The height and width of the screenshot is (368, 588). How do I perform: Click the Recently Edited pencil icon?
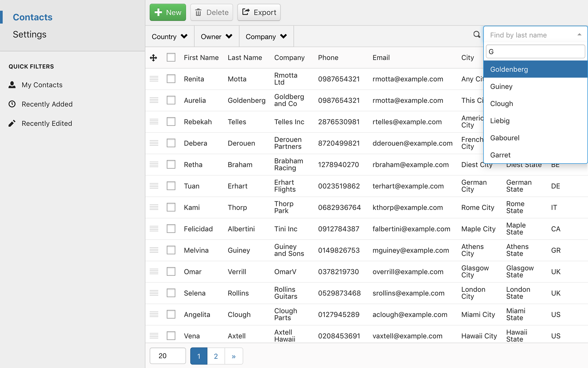coord(12,123)
